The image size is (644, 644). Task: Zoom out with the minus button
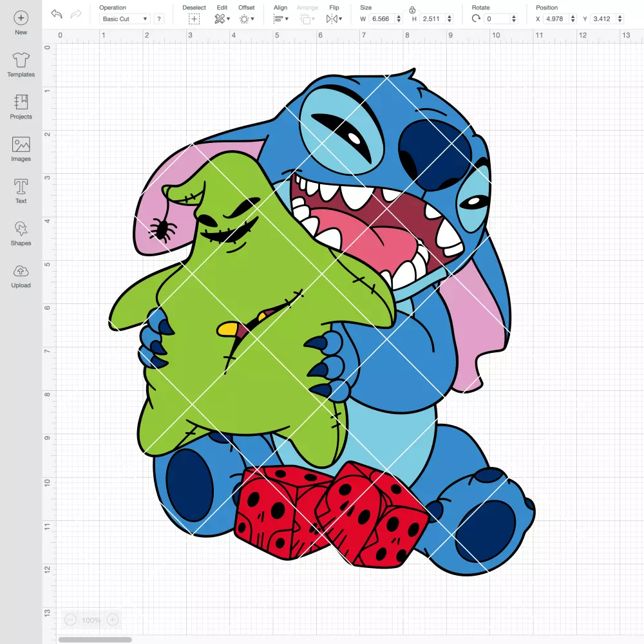(x=71, y=620)
